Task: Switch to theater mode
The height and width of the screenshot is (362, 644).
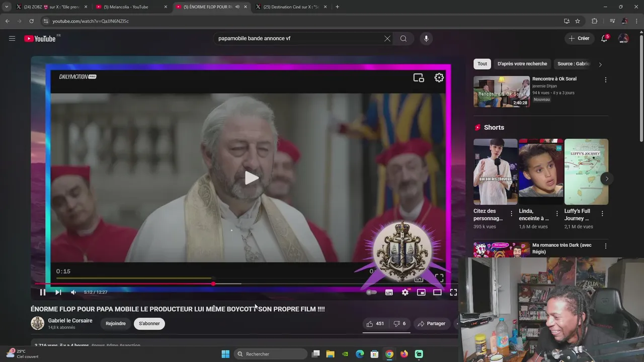Action: (437, 292)
